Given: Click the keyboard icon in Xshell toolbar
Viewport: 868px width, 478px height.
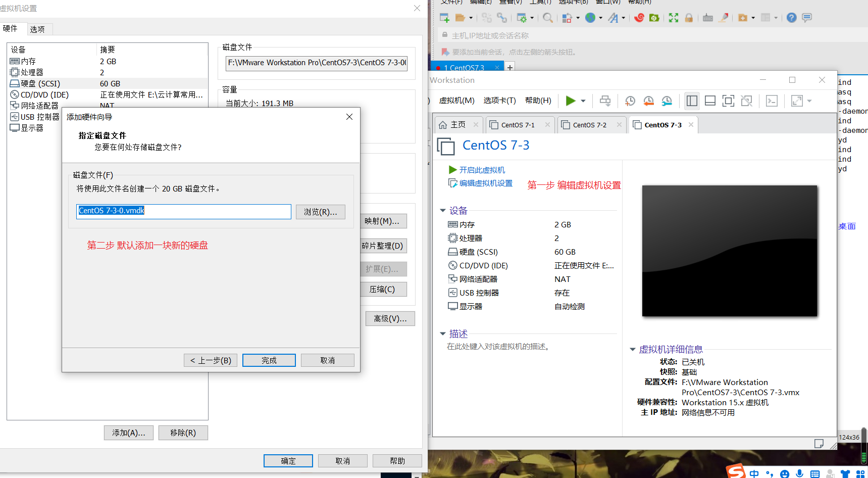Looking at the screenshot, I should click(708, 18).
